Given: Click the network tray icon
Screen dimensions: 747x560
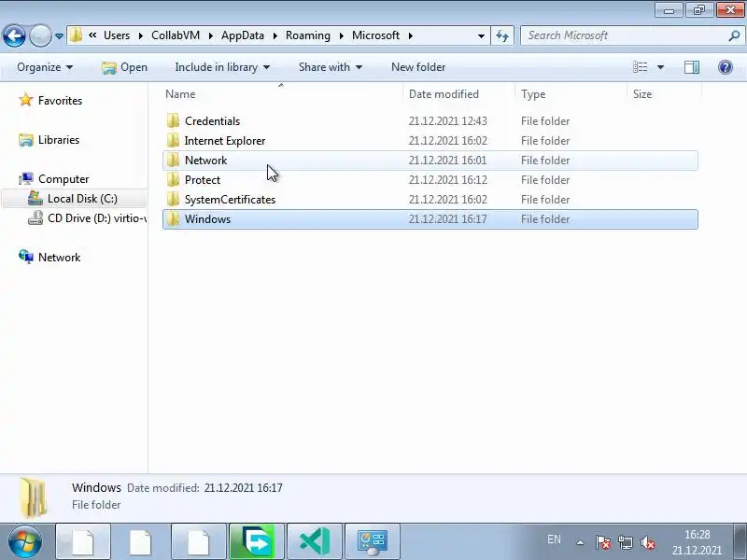Looking at the screenshot, I should pyautogui.click(x=625, y=542).
